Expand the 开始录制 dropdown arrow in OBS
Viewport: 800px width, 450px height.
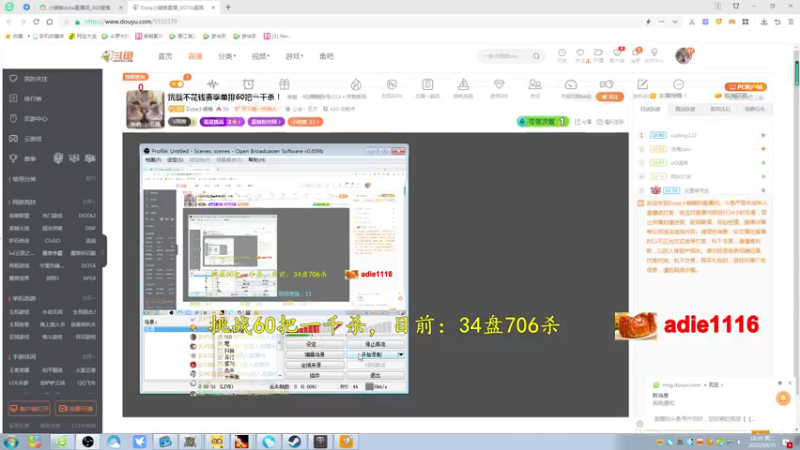[401, 355]
